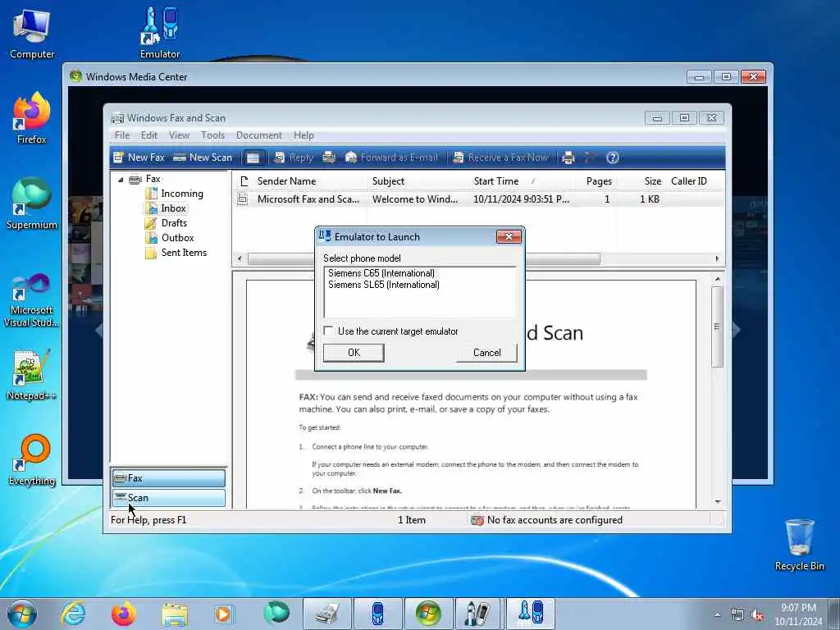Click the Reply toolbar button
840x630 pixels.
click(x=294, y=157)
